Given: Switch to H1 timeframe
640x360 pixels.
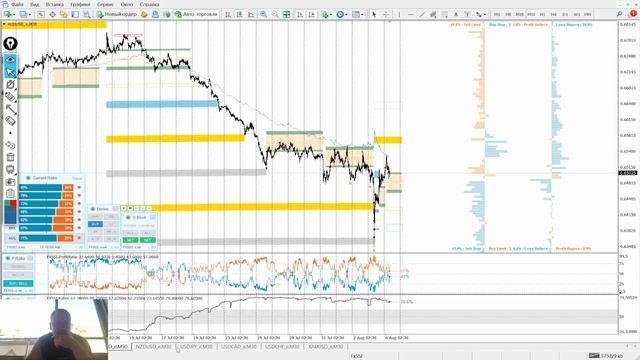Looking at the screenshot, I should pyautogui.click(x=542, y=14).
